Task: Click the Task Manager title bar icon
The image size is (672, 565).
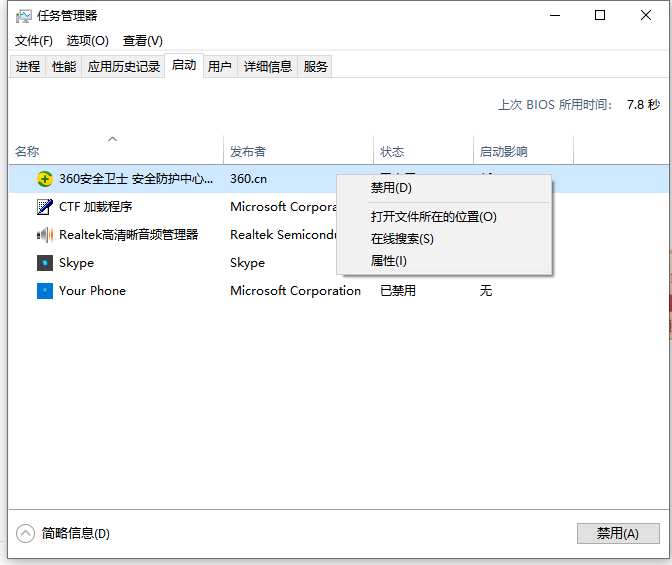Action: 24,16
